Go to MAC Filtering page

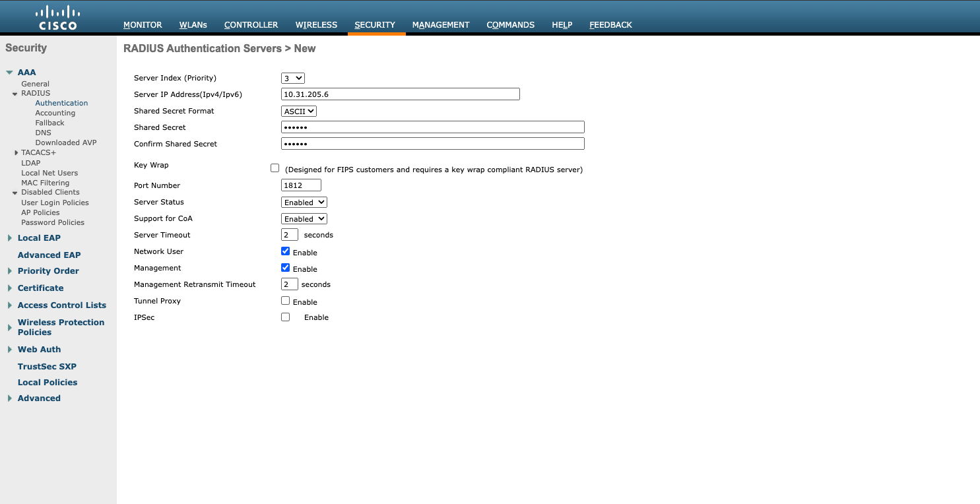pyautogui.click(x=45, y=183)
